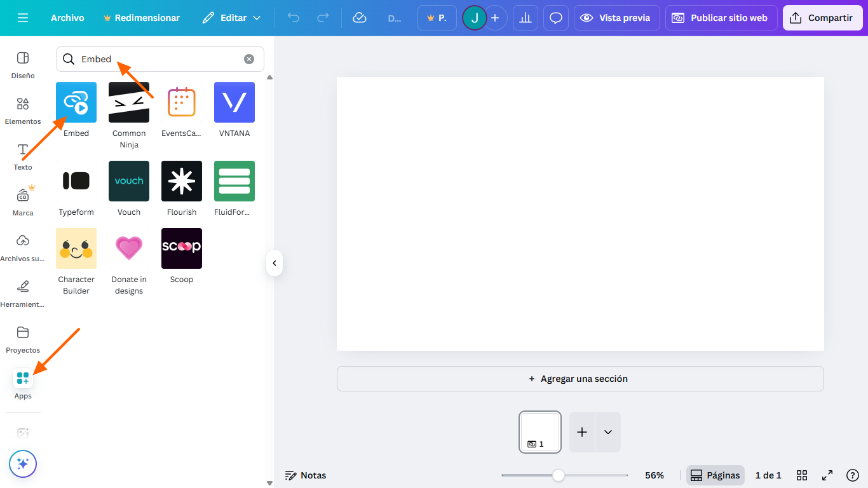Open the Herramientas panel
Screen dimensions: 868x488
coord(23,294)
